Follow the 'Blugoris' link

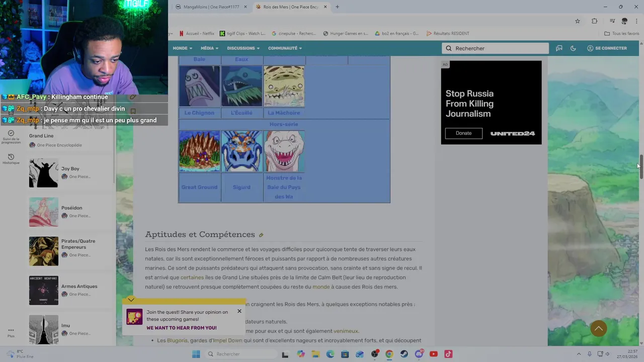point(177,340)
